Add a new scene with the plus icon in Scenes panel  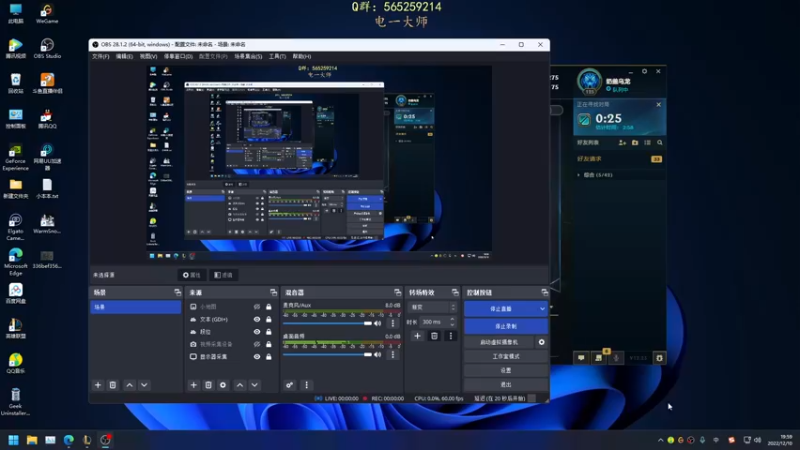[x=98, y=385]
